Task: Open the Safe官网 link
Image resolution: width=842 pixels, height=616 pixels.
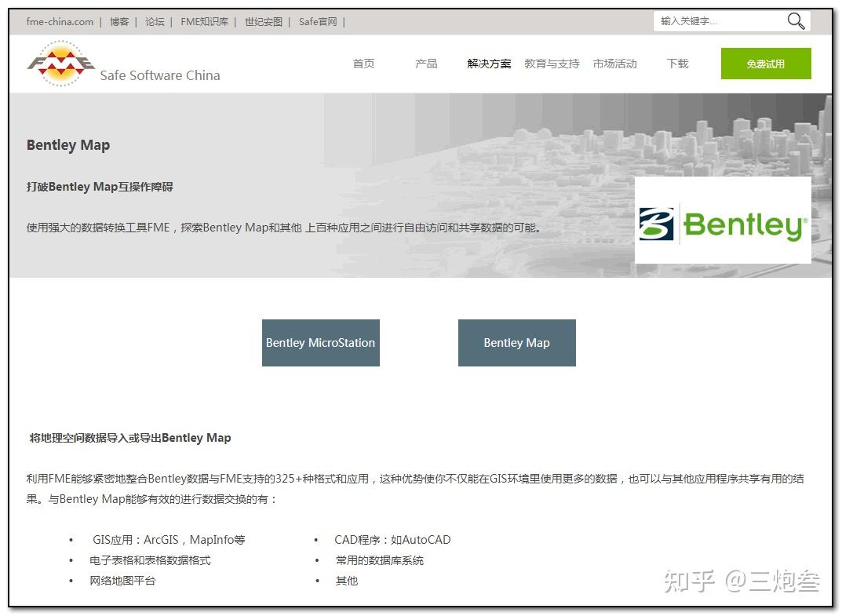Action: click(318, 21)
